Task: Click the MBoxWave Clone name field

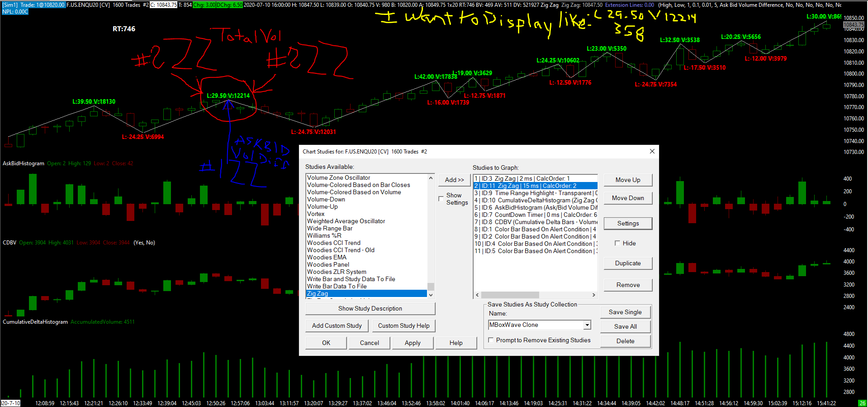Action: 535,325
